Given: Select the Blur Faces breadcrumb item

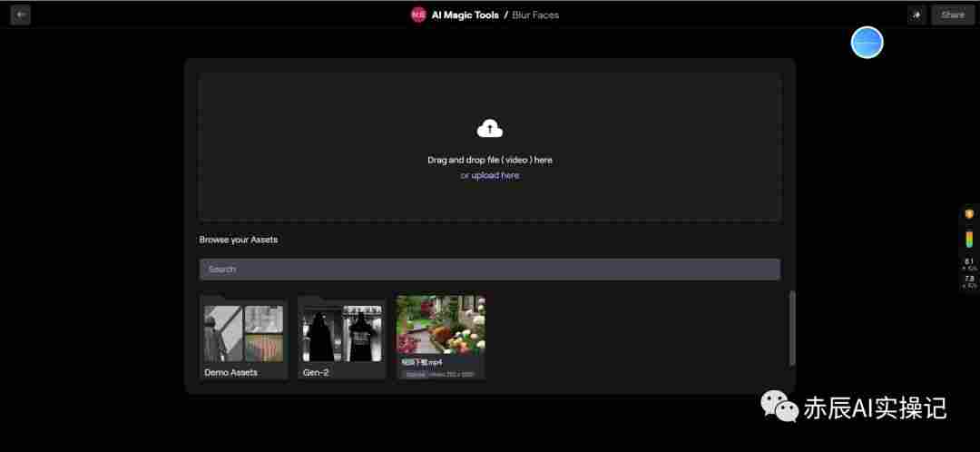Looking at the screenshot, I should point(535,15).
